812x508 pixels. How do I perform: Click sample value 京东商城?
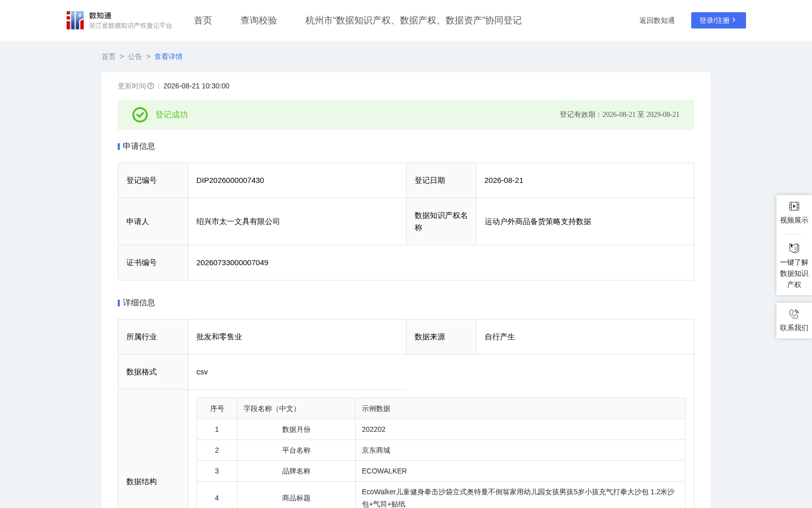pos(376,450)
